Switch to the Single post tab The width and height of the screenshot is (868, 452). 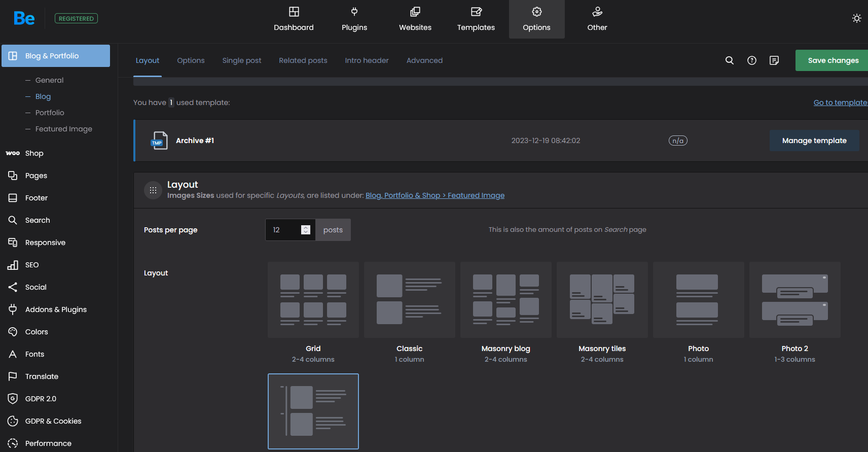[x=242, y=60]
